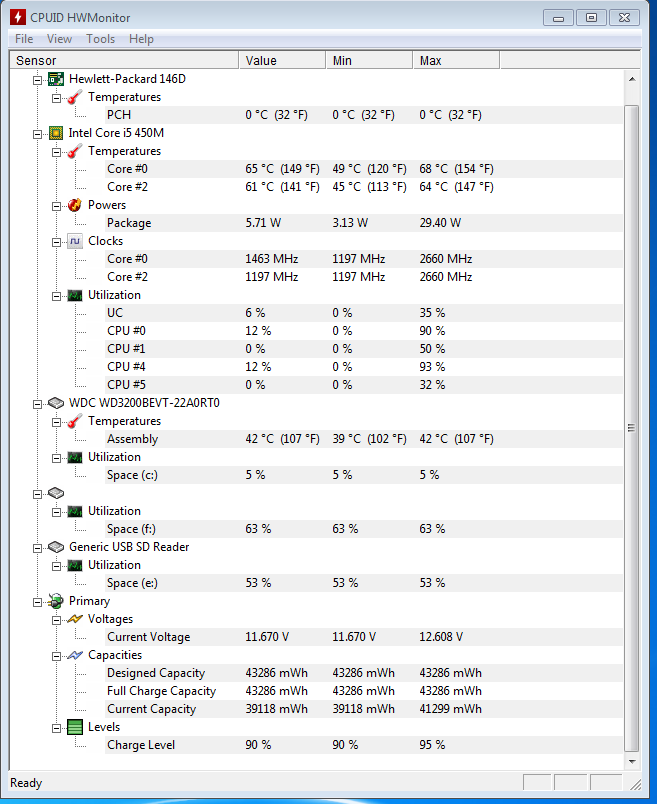Click the thermometer icon beside PCH Temperatures
This screenshot has width=657, height=804.
(x=75, y=97)
